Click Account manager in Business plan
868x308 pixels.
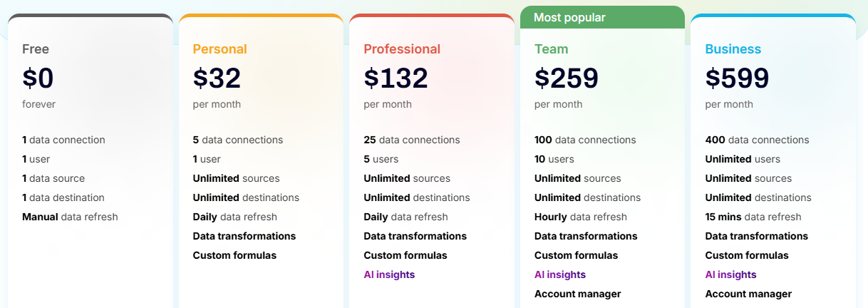click(748, 294)
